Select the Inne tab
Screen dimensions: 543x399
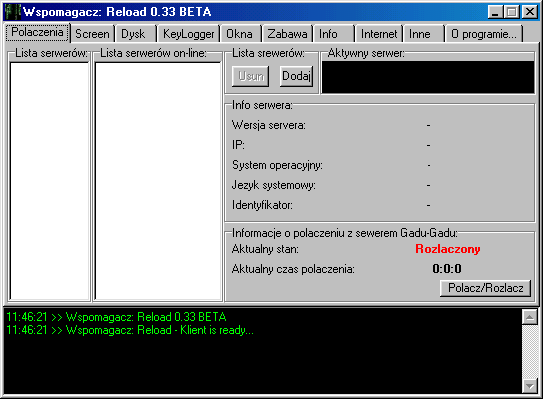point(424,34)
